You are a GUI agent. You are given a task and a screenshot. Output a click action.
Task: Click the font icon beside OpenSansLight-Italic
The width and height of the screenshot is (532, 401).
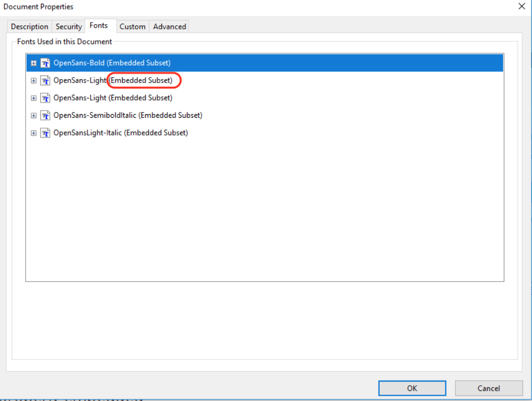45,132
